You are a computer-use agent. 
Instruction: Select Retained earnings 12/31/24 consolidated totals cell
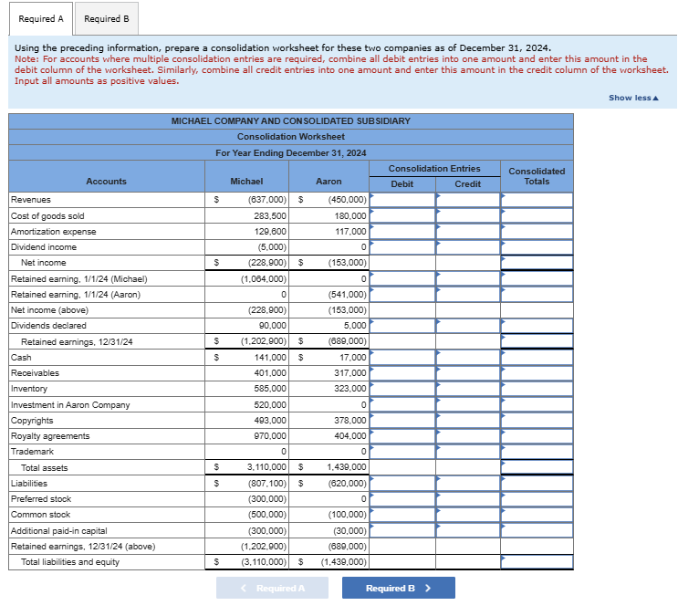coord(537,341)
